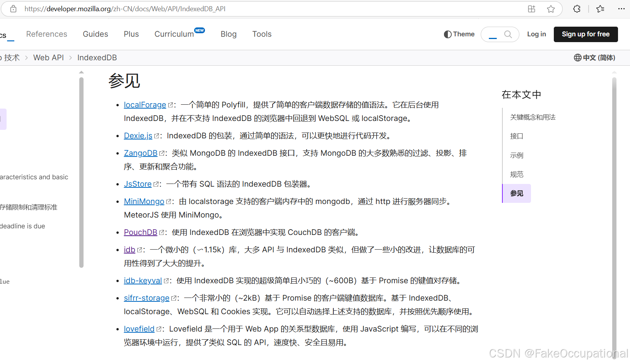630x364 pixels.
Task: Jump to 规范 section in table of contents
Action: point(516,174)
